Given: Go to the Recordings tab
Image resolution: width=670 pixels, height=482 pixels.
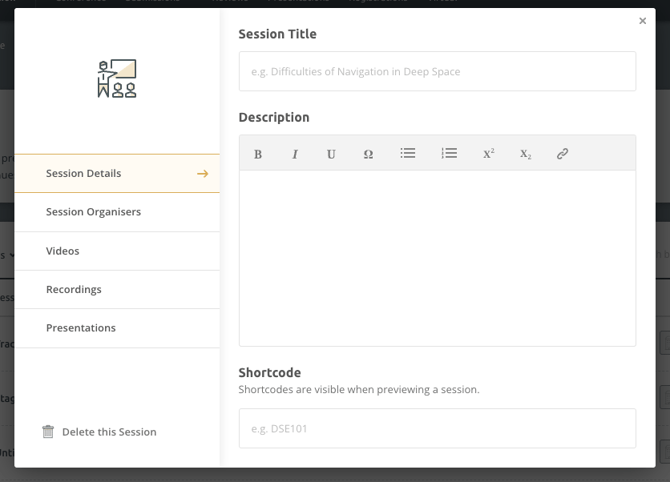Looking at the screenshot, I should point(74,289).
